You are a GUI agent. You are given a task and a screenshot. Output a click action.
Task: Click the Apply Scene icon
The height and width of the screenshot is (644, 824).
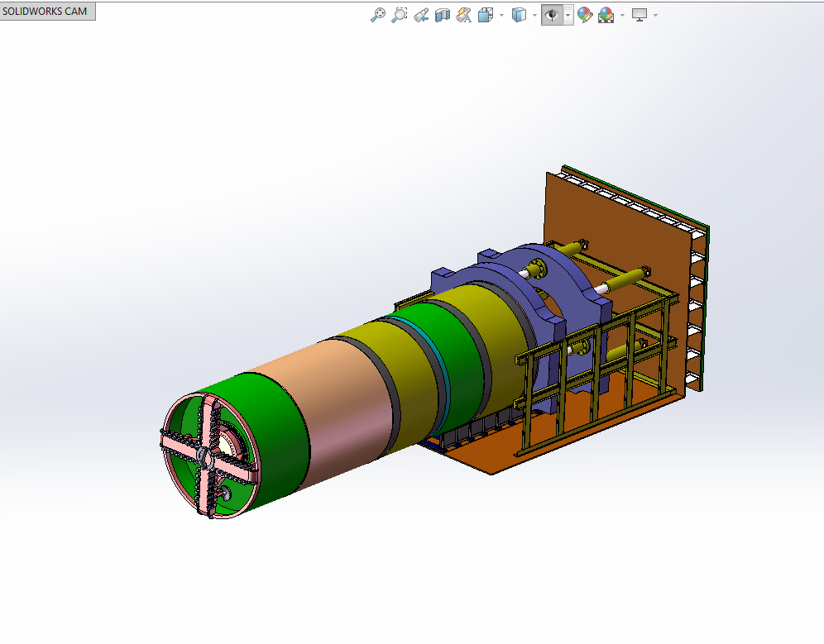pyautogui.click(x=606, y=15)
